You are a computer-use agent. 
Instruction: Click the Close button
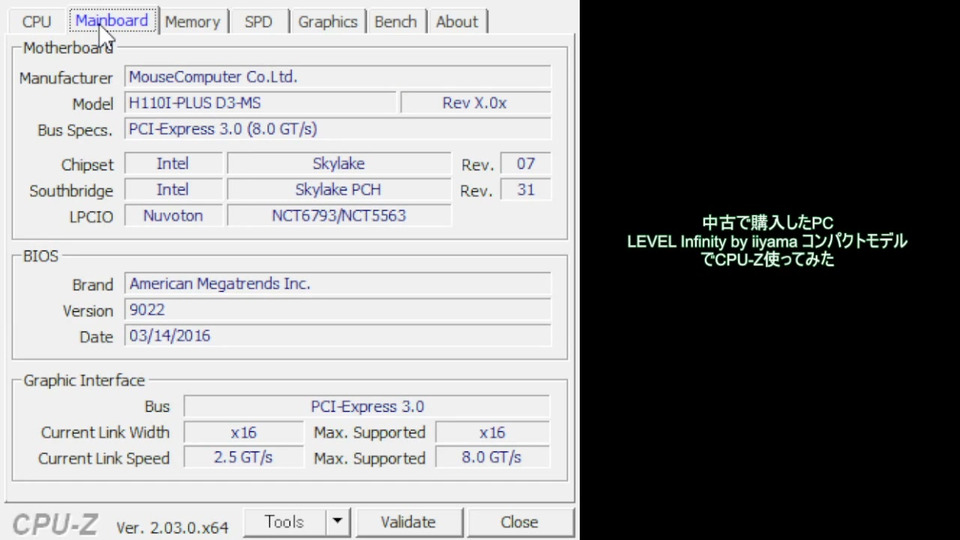[520, 522]
